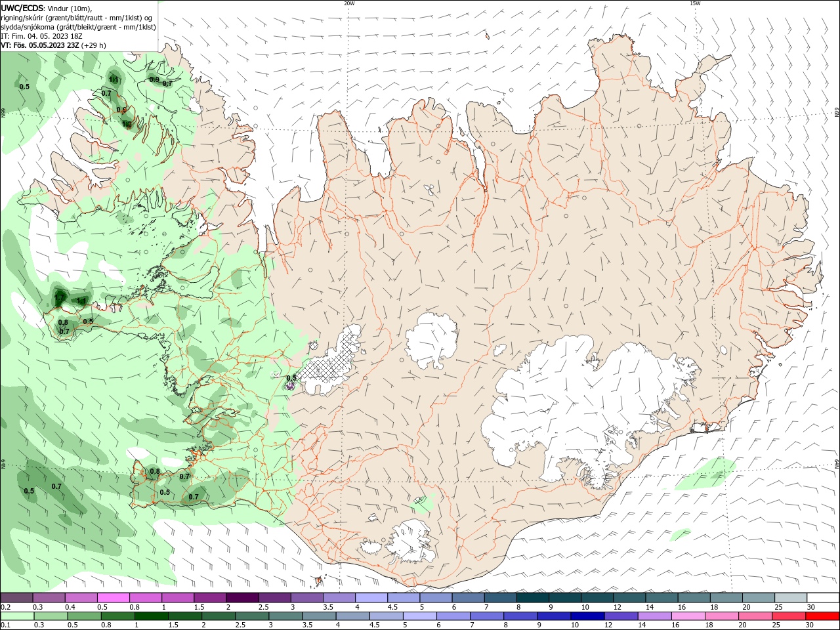Click the 0.1 label under the lower scale

pos(5,625)
